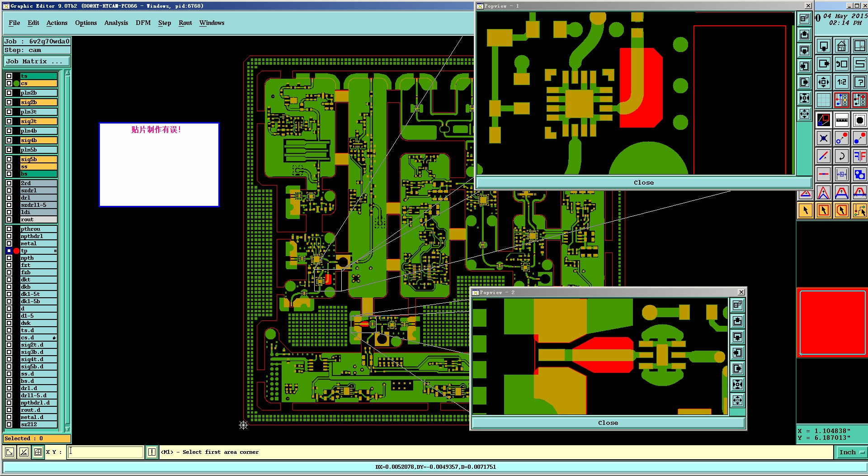868x476 pixels.
Task: Toggle the checkbox for layer drl
Action: (9, 198)
